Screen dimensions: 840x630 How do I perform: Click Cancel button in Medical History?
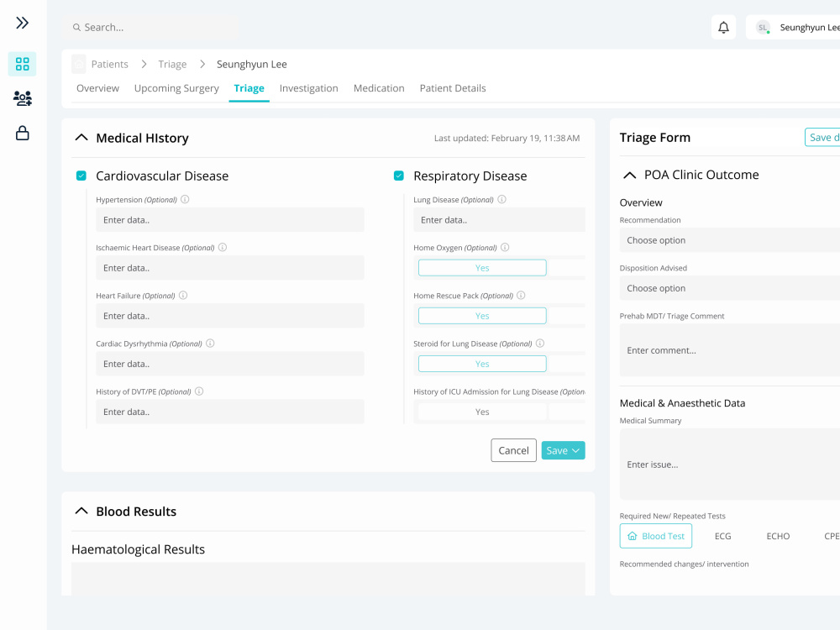pos(514,450)
